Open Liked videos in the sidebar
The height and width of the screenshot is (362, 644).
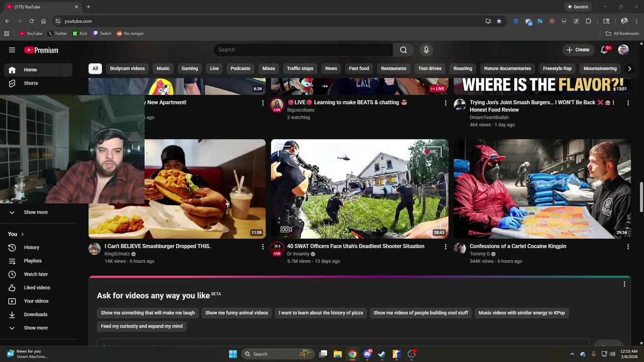point(38,288)
